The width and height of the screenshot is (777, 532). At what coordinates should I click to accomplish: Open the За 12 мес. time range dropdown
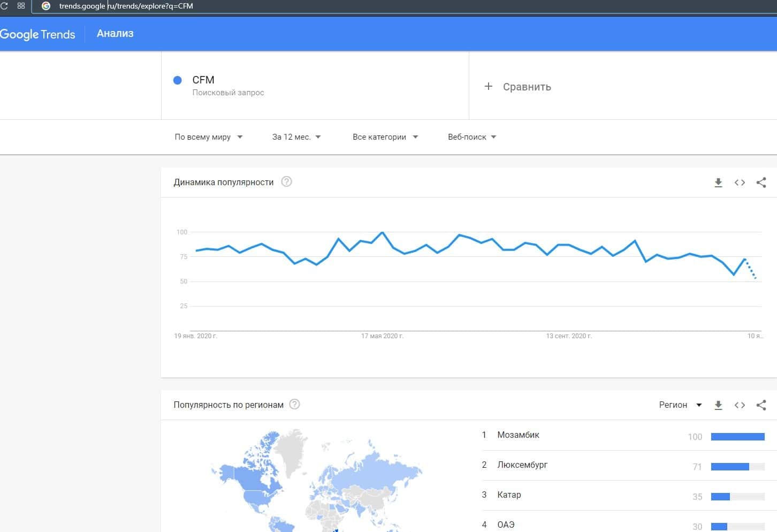point(296,137)
